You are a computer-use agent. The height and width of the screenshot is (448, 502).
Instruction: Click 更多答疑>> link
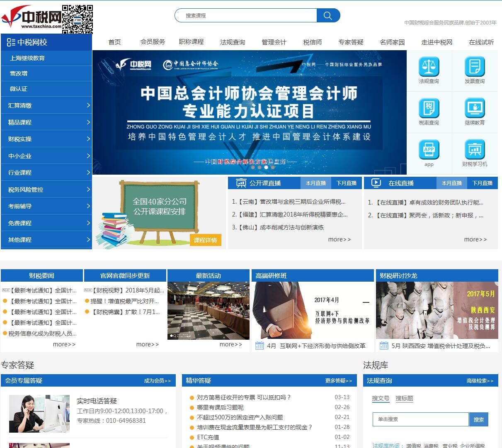click(x=339, y=381)
